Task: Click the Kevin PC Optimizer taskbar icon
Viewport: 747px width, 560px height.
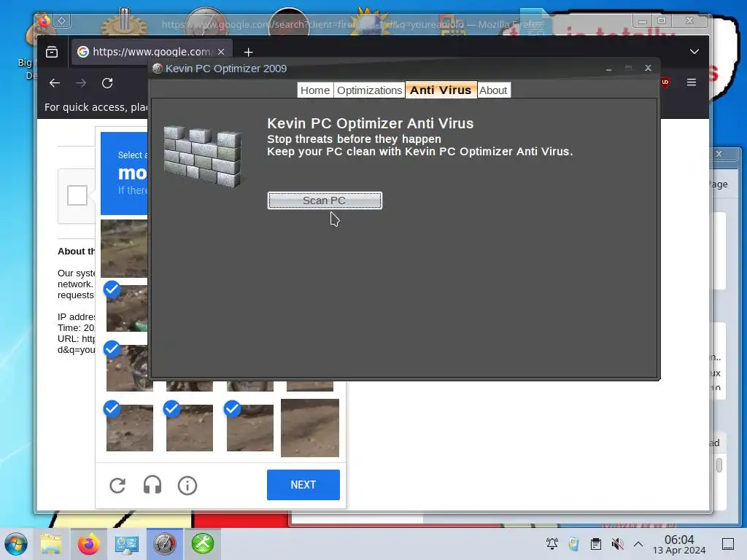Action: coord(164,544)
